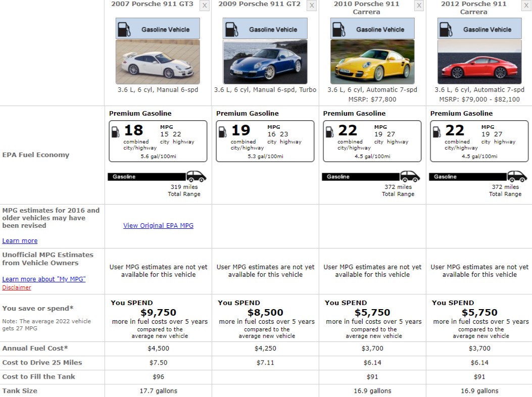The width and height of the screenshot is (532, 397).
Task: Click the 2010 Porsche 911 Carrera title
Action: (366, 8)
